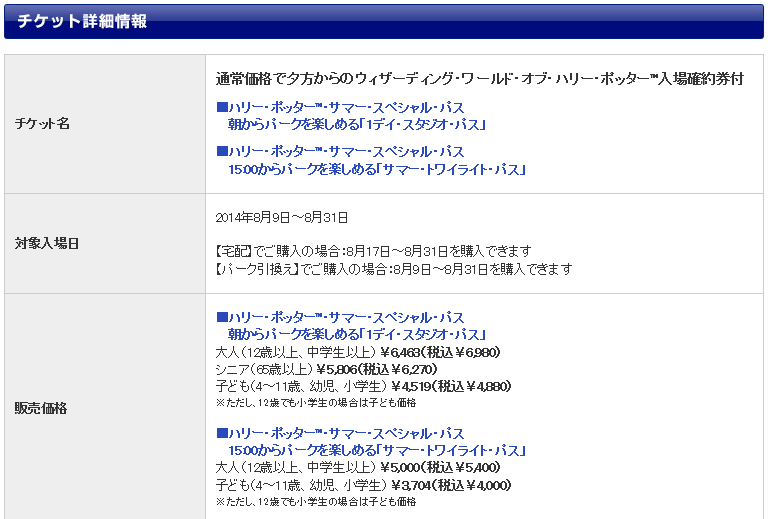Click the child price ¥4,519(税込¥4,880)

click(451, 386)
